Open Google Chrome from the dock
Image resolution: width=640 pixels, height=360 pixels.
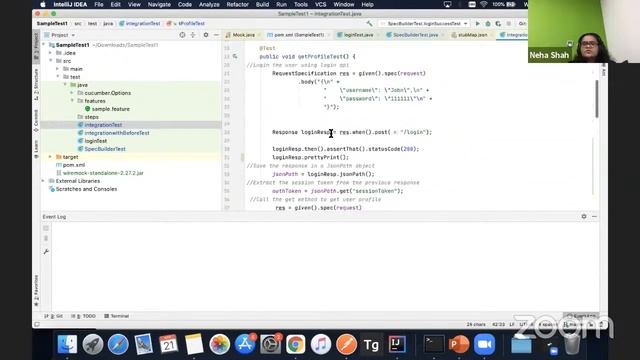(x=296, y=344)
